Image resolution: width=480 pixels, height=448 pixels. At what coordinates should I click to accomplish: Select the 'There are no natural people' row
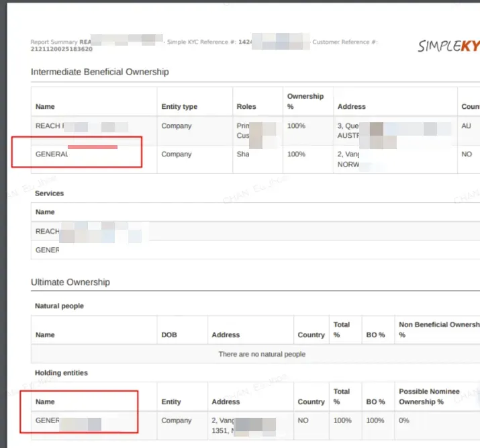pos(262,354)
